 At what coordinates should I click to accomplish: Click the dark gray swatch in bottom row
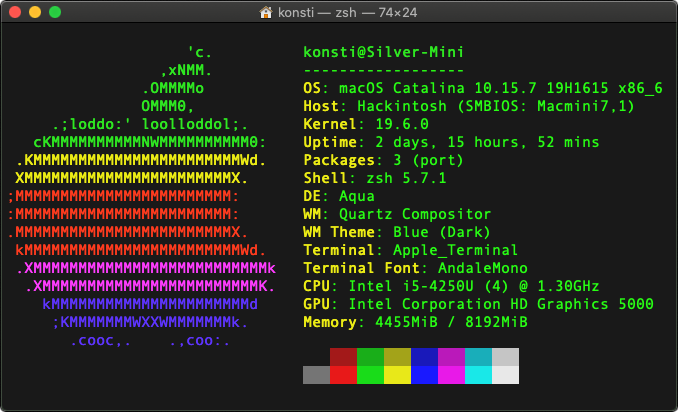317,375
